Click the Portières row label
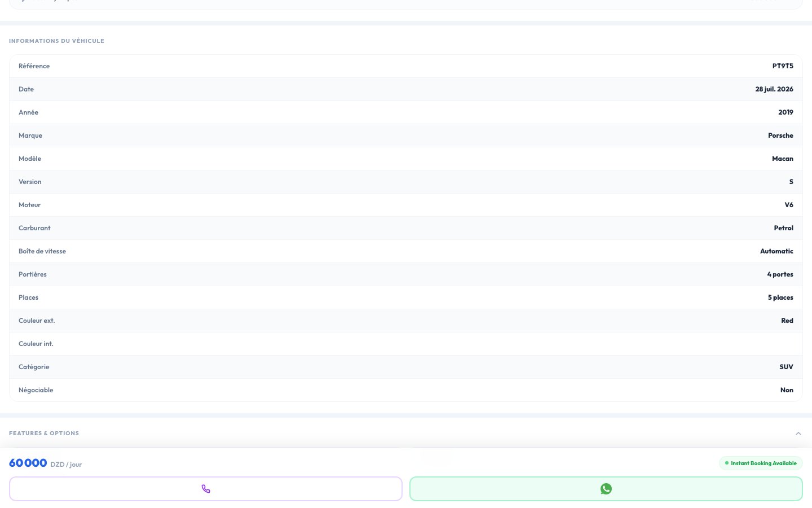The width and height of the screenshot is (812, 508). pos(33,274)
